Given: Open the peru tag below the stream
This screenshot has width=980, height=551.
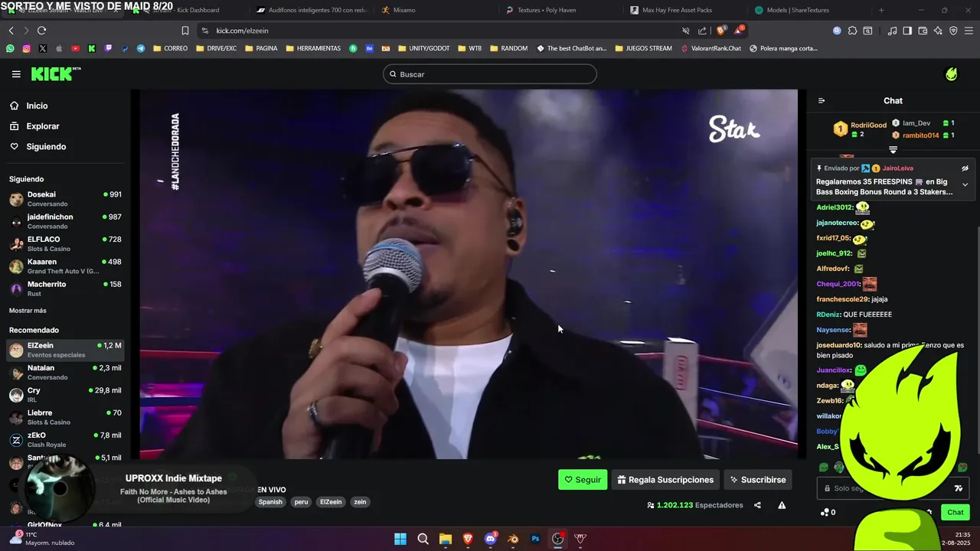Looking at the screenshot, I should tap(301, 502).
